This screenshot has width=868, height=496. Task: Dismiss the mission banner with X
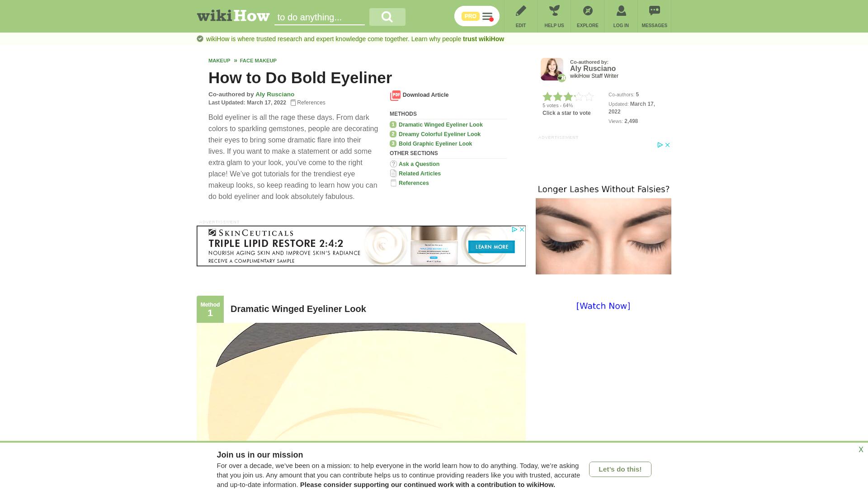tap(861, 450)
